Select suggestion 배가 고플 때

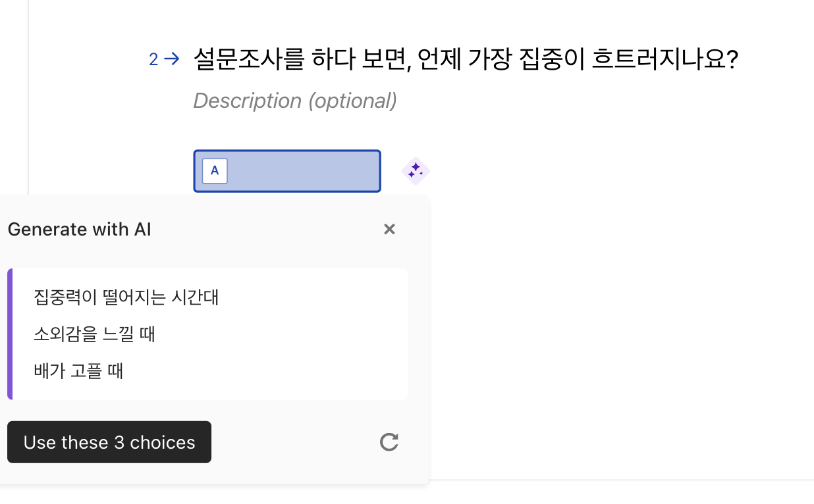pyautogui.click(x=78, y=370)
